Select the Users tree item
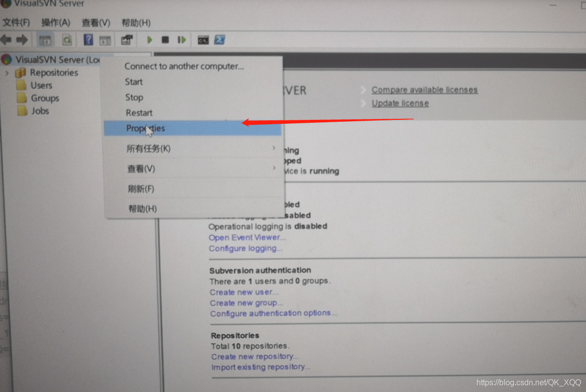The height and width of the screenshot is (392, 586). (x=41, y=86)
